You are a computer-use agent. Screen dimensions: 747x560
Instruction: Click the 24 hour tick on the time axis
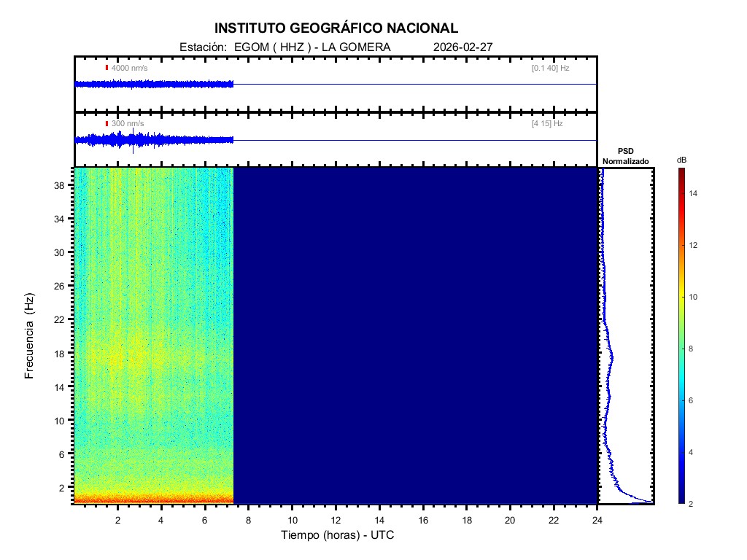click(597, 520)
